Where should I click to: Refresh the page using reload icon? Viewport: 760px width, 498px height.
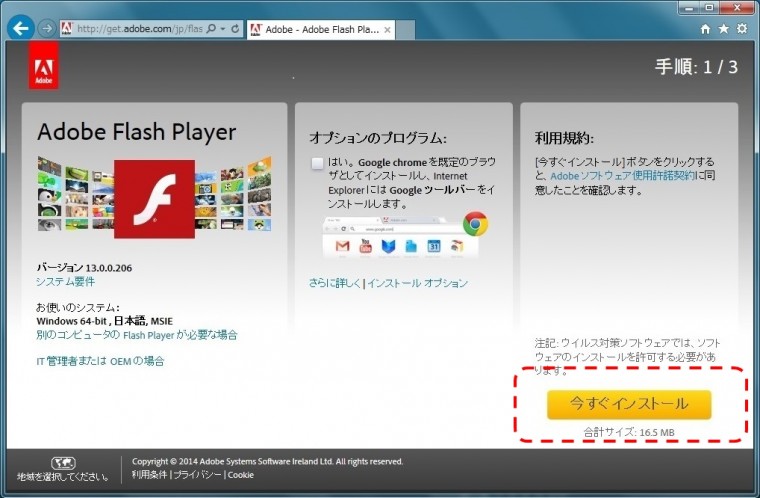tap(235, 29)
